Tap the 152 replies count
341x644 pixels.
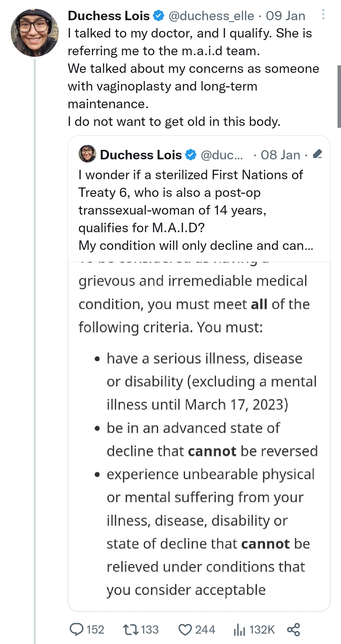pos(95,630)
